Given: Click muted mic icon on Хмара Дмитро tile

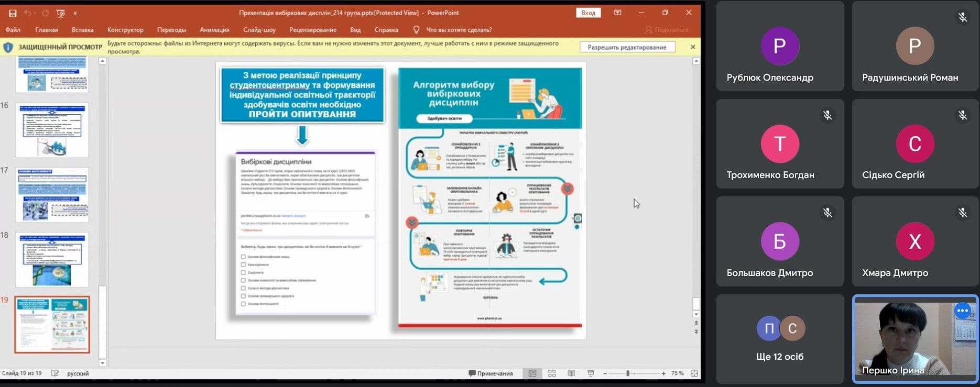Looking at the screenshot, I should (x=963, y=213).
